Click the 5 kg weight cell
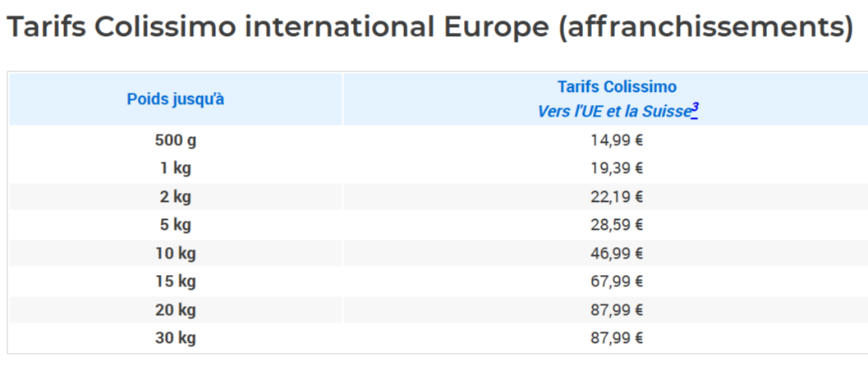Viewport: 868px width, 366px height. (x=176, y=225)
